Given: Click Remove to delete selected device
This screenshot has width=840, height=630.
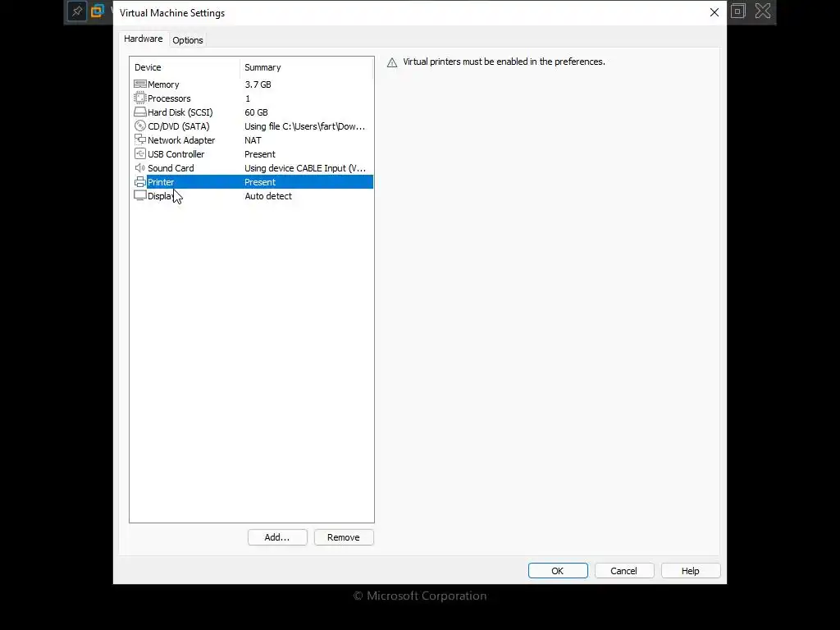Looking at the screenshot, I should (x=344, y=537).
